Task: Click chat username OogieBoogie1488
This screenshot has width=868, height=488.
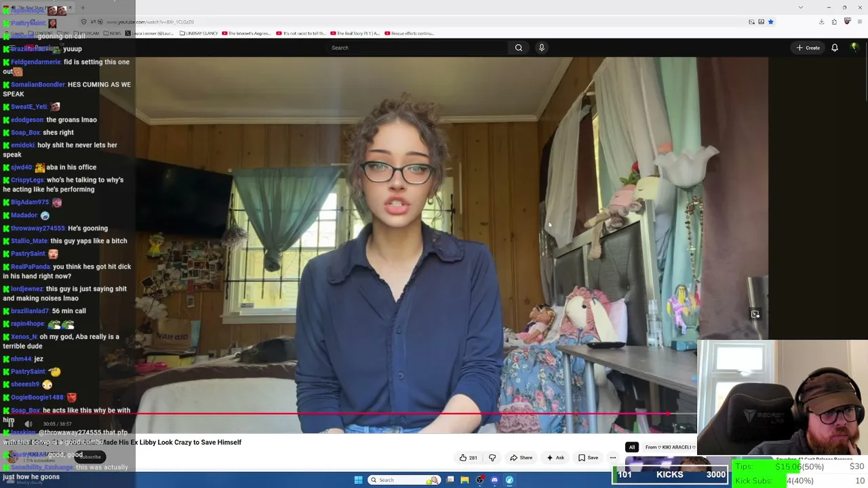Action: click(37, 397)
